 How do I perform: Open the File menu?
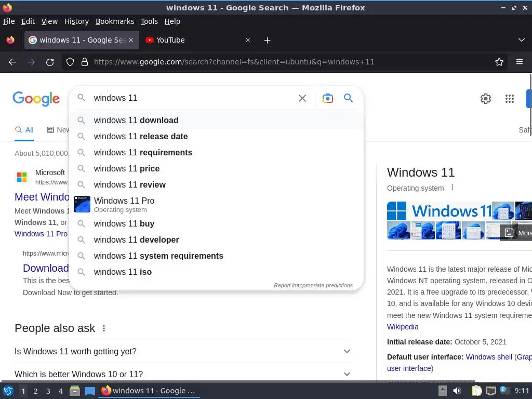click(x=9, y=21)
